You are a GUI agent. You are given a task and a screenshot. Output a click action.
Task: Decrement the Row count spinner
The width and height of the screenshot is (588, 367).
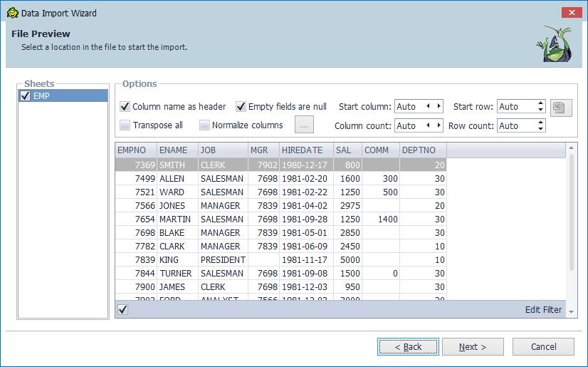coord(540,129)
